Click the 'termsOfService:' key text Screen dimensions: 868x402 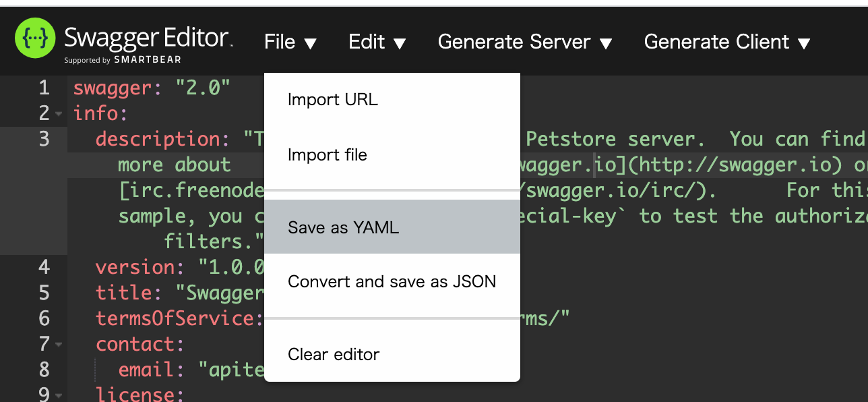point(179,318)
